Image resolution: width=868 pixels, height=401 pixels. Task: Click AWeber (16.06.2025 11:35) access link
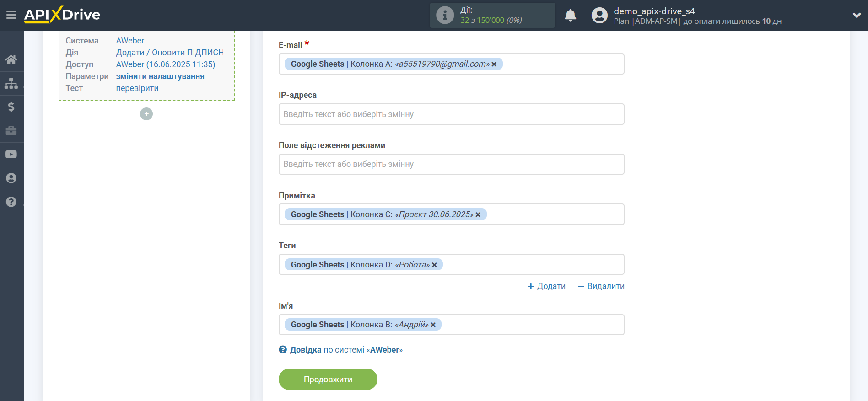point(166,64)
